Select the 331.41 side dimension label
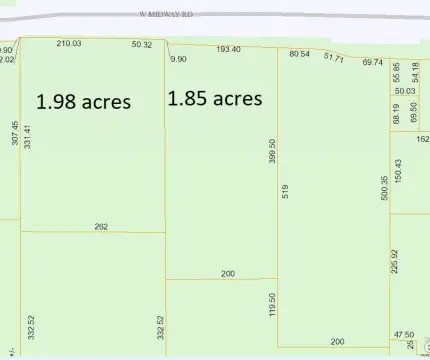 pyautogui.click(x=27, y=136)
